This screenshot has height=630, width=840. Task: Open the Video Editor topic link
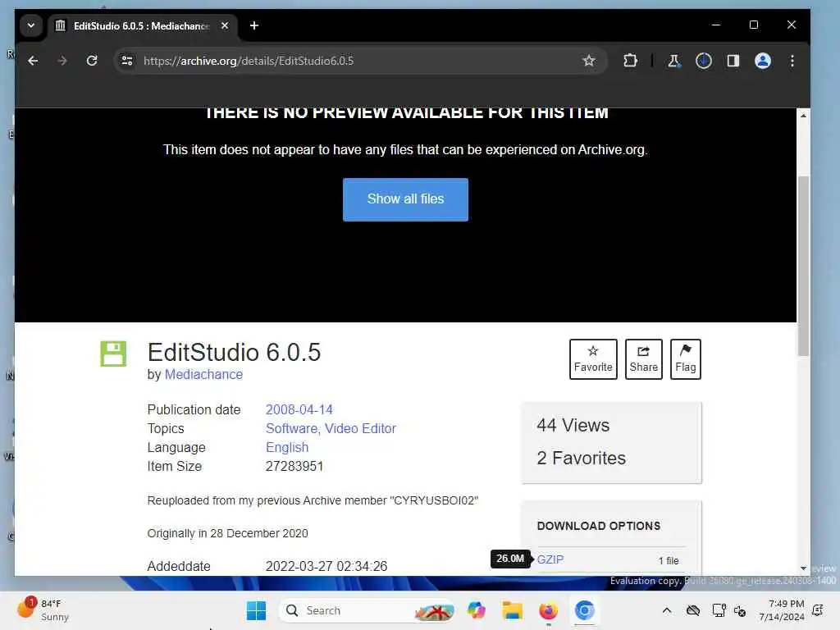[360, 428]
